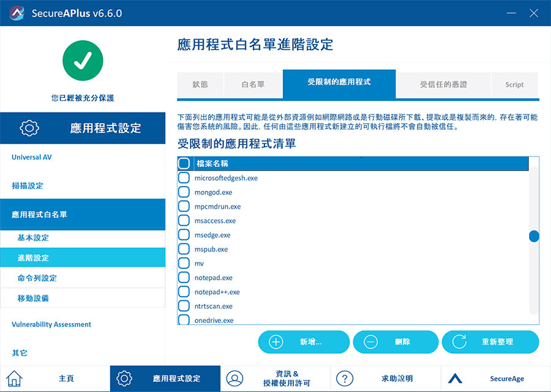Click 應用程式設定 in bottom navigation
Screen dimensions: 551x392
click(x=165, y=379)
